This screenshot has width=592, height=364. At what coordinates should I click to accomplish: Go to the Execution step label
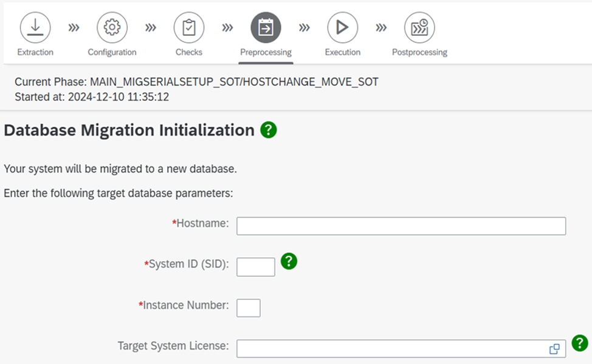342,52
